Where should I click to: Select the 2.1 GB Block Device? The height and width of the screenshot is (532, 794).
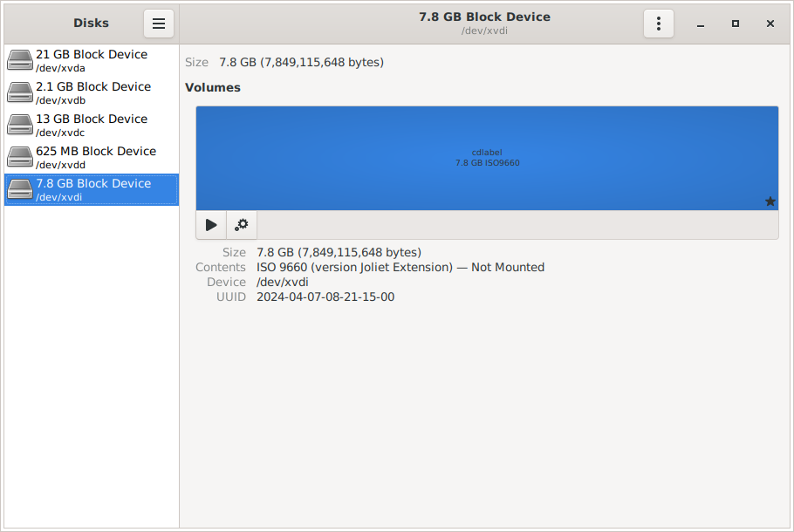tap(92, 92)
